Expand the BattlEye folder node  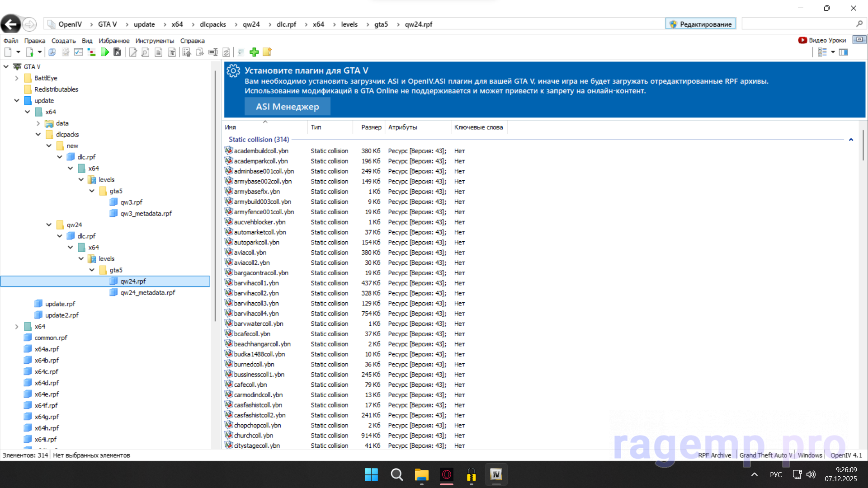click(x=17, y=78)
